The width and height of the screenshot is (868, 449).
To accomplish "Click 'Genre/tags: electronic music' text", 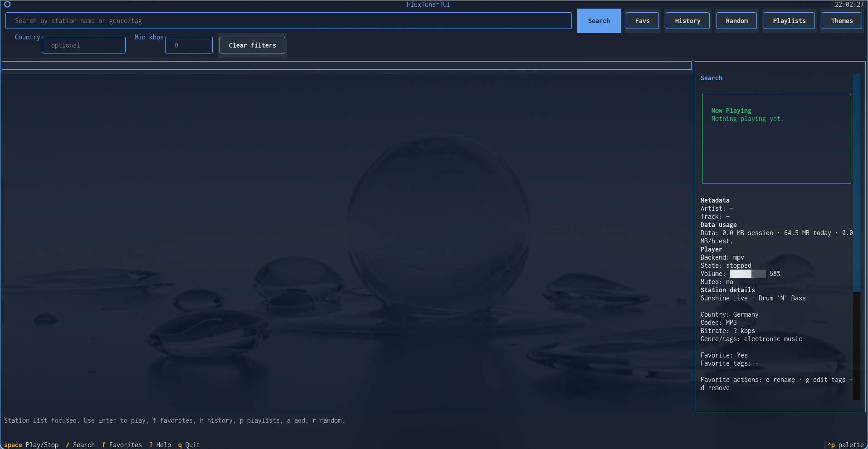I will [x=751, y=339].
